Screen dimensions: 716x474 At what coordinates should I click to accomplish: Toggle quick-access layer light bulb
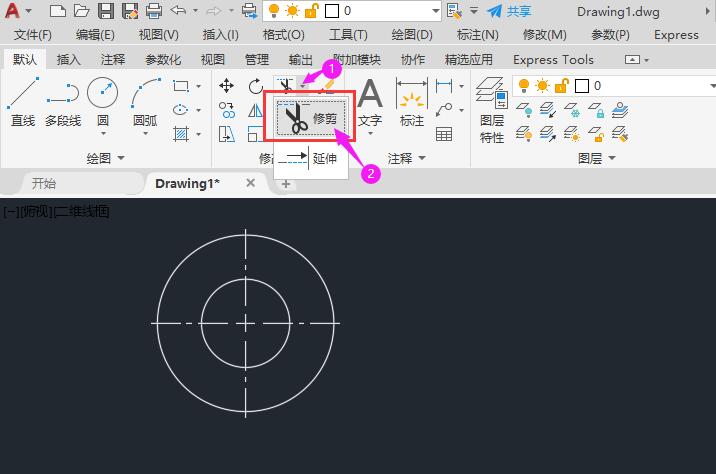coord(274,11)
